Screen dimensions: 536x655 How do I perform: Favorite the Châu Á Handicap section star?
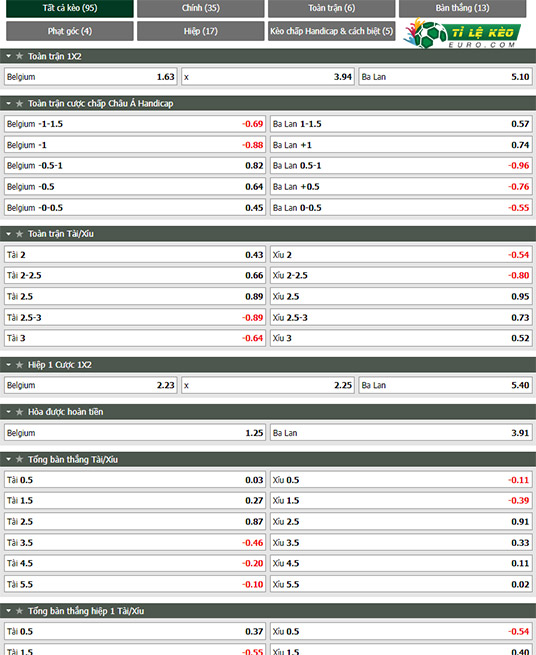[x=19, y=103]
